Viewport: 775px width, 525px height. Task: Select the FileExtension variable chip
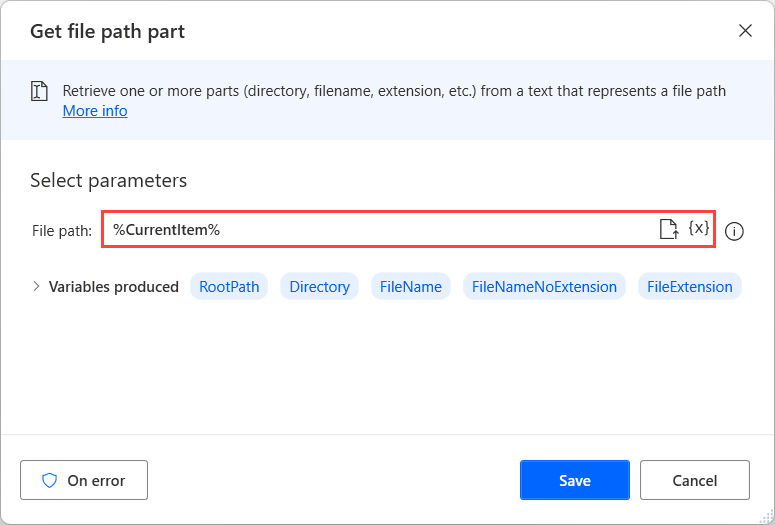[x=690, y=287]
